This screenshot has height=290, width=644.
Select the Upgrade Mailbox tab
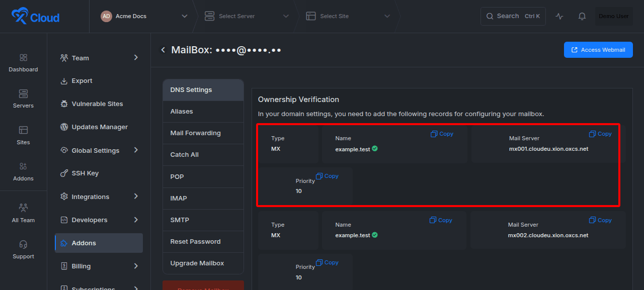203,263
